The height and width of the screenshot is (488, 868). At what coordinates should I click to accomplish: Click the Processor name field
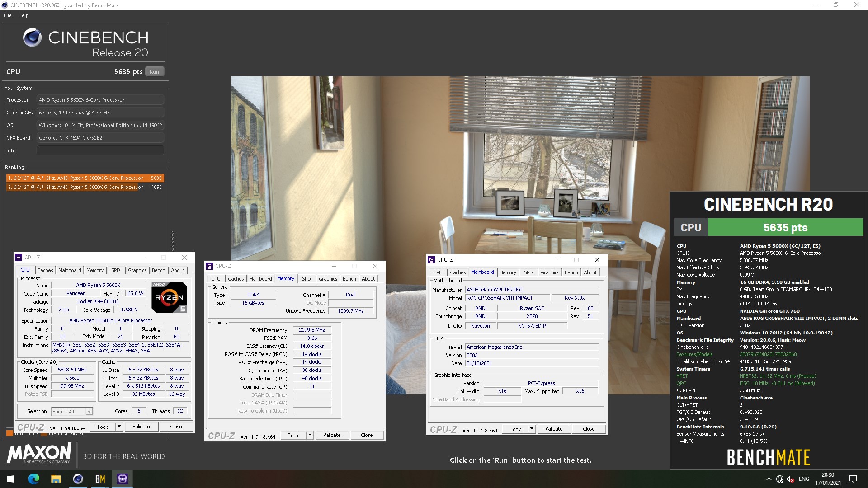coord(100,100)
